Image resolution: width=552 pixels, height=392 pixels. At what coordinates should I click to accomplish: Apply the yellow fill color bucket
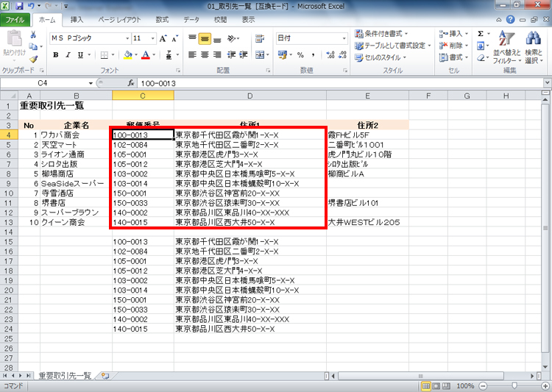click(x=128, y=55)
